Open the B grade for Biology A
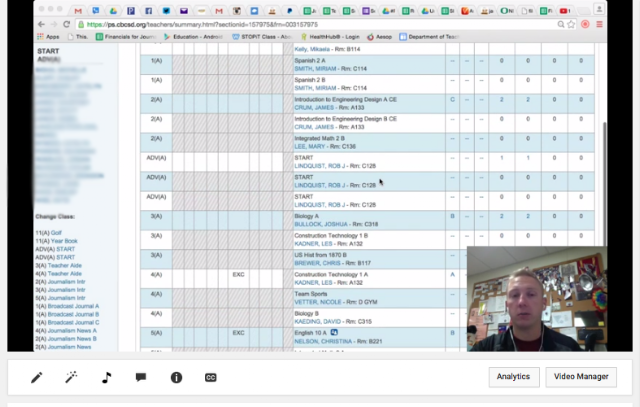 click(452, 216)
